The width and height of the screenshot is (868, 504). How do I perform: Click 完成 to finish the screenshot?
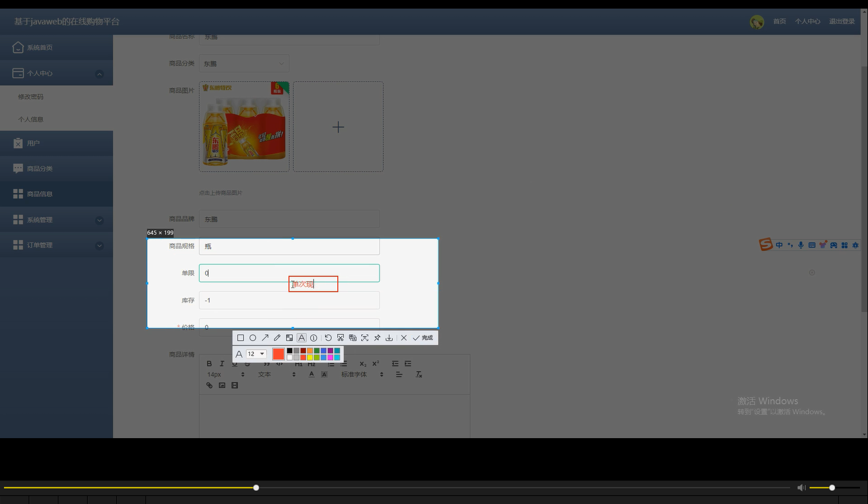423,337
